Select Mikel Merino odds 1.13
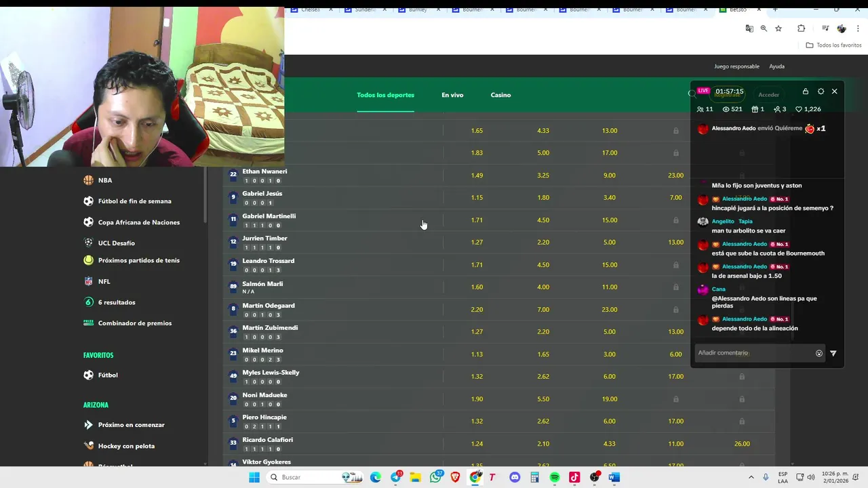The height and width of the screenshot is (488, 868). pyautogui.click(x=477, y=354)
